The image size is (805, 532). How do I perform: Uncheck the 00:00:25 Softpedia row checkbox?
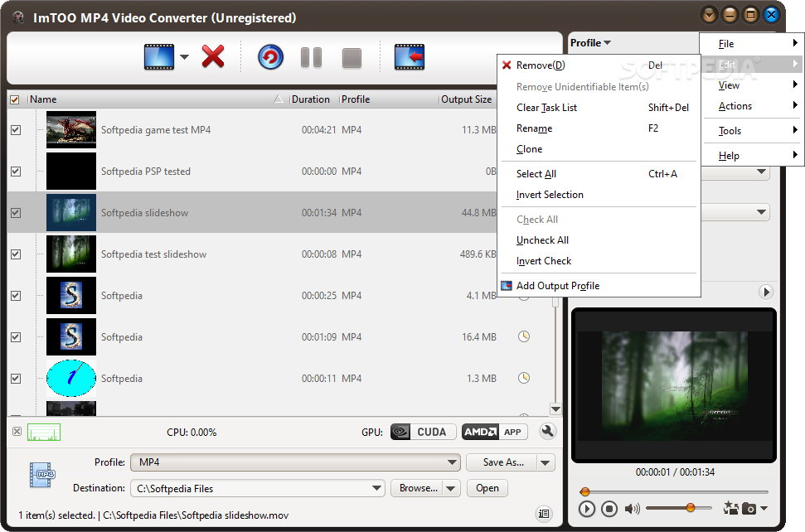pyautogui.click(x=16, y=296)
